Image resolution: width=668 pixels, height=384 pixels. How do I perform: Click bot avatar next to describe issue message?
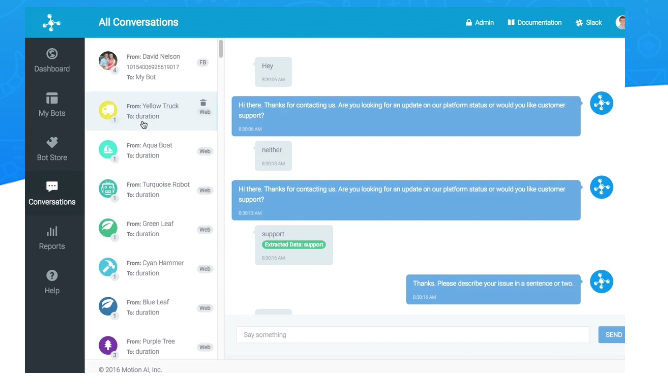tap(602, 282)
